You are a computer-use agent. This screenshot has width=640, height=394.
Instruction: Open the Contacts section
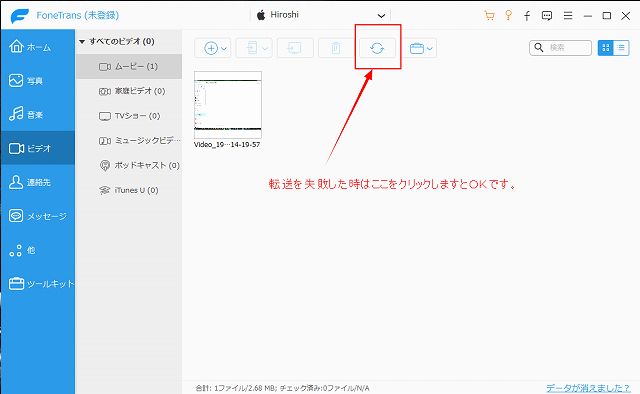(x=37, y=182)
